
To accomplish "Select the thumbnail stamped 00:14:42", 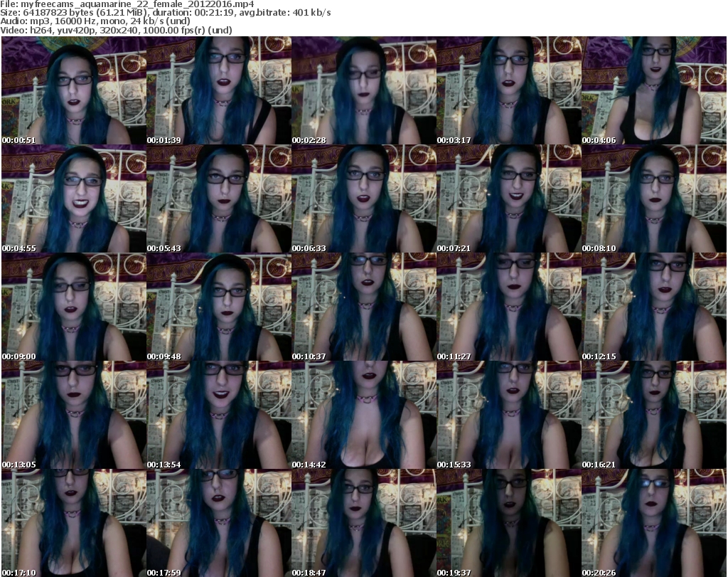I will pos(363,415).
